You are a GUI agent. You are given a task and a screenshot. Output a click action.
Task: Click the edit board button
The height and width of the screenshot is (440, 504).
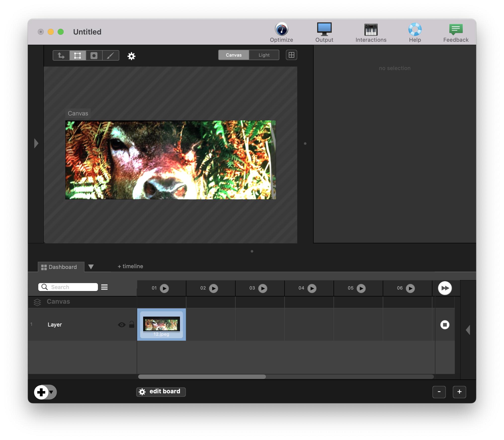(x=161, y=392)
